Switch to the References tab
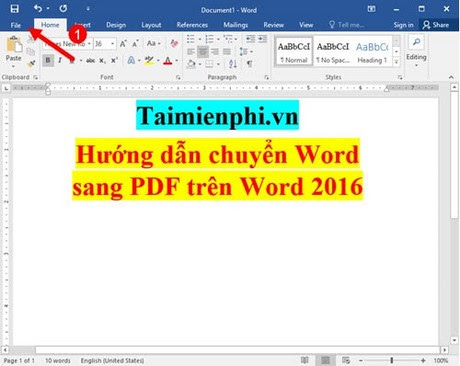The width and height of the screenshot is (460, 366). tap(192, 25)
